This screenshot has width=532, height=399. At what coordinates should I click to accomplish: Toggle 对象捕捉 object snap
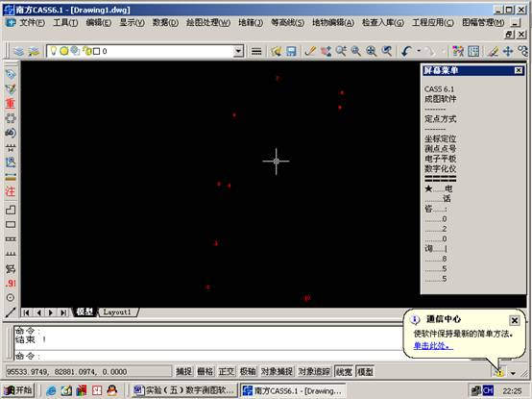[277, 371]
